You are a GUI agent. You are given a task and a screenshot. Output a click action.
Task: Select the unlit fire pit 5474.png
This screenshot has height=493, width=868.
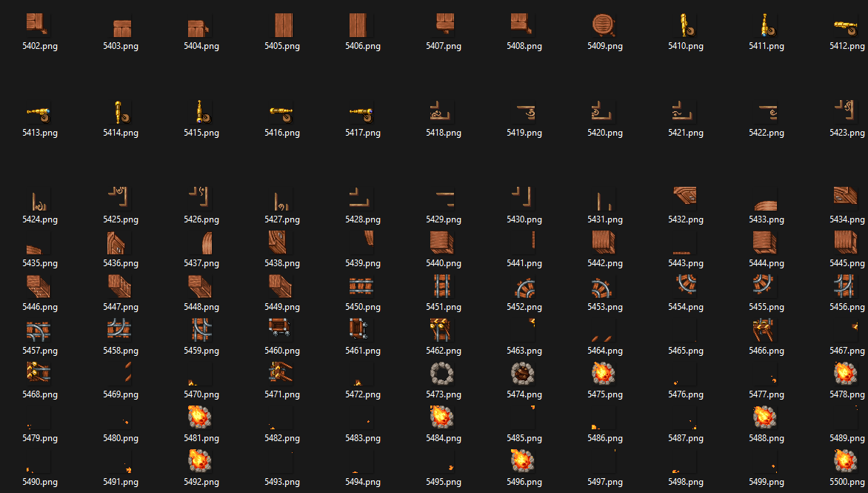[524, 374]
